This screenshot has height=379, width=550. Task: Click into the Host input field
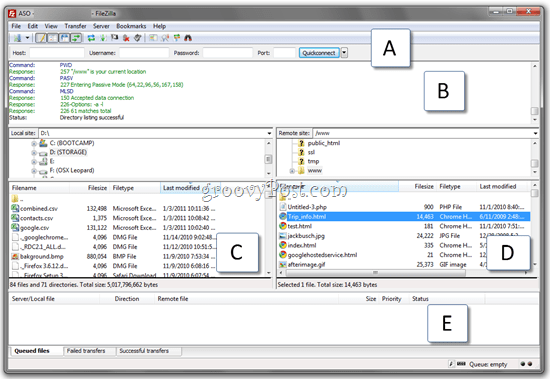click(57, 53)
